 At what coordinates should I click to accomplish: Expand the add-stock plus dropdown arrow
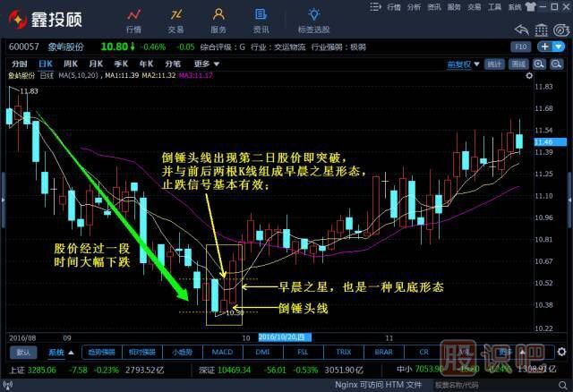coord(558,47)
